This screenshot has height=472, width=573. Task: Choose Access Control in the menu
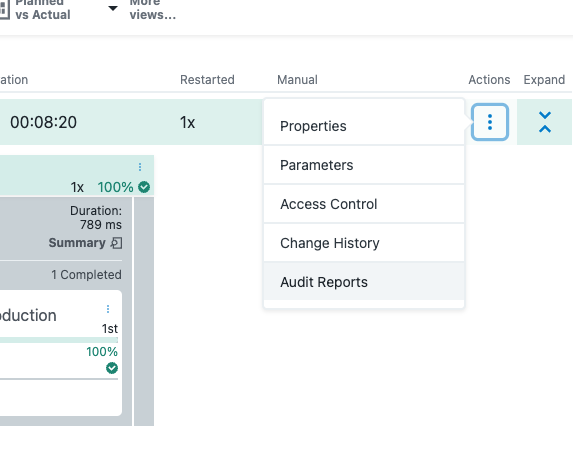364,204
